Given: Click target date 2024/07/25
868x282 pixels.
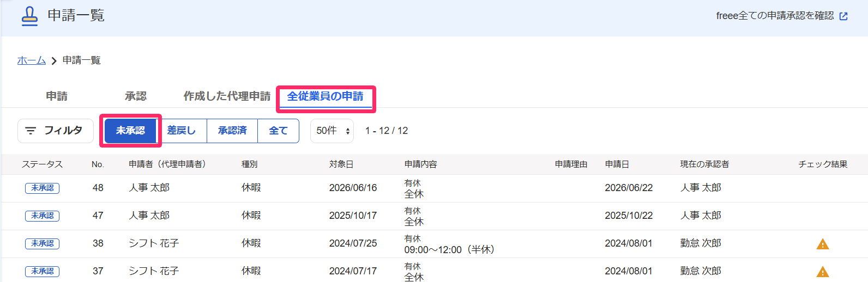Looking at the screenshot, I should click(353, 243).
